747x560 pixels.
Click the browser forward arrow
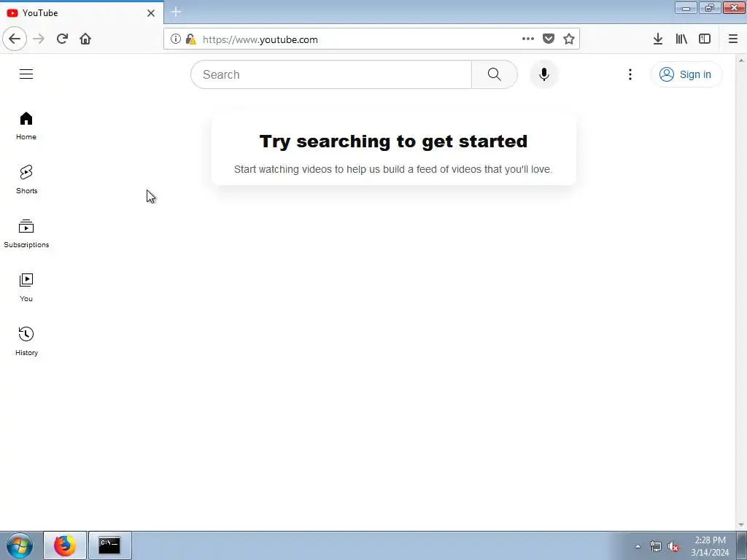pos(39,39)
